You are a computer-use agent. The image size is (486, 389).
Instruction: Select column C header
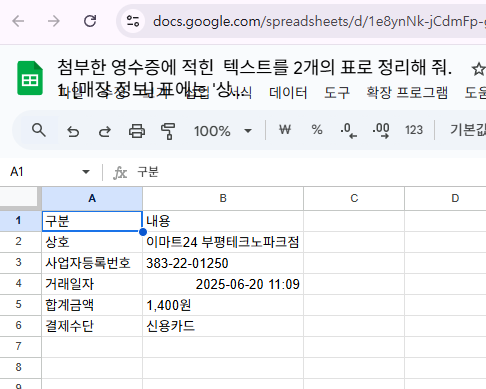(x=354, y=198)
